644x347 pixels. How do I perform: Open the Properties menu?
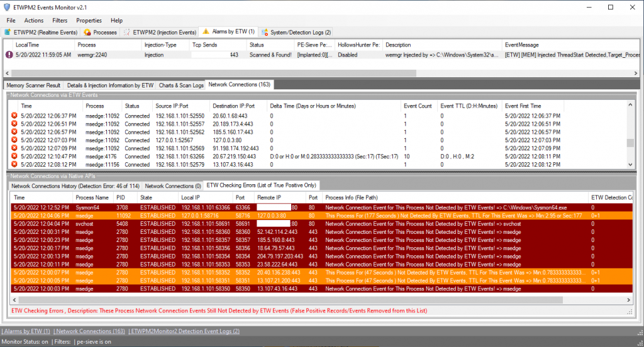click(89, 21)
